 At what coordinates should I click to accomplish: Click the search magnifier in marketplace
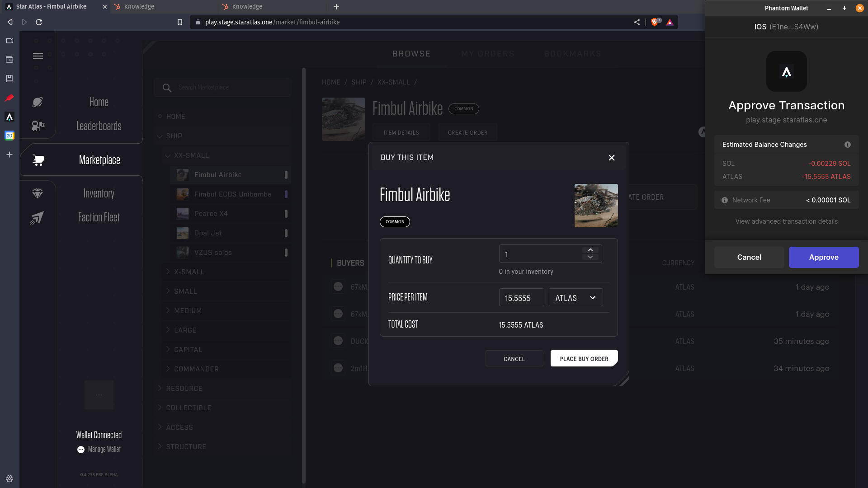pyautogui.click(x=167, y=88)
